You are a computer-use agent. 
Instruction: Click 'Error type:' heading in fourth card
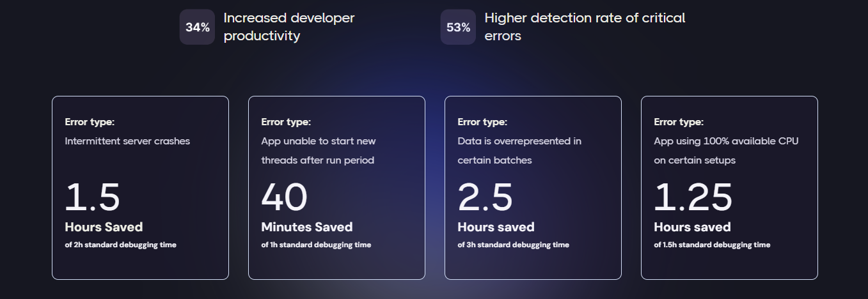click(679, 122)
